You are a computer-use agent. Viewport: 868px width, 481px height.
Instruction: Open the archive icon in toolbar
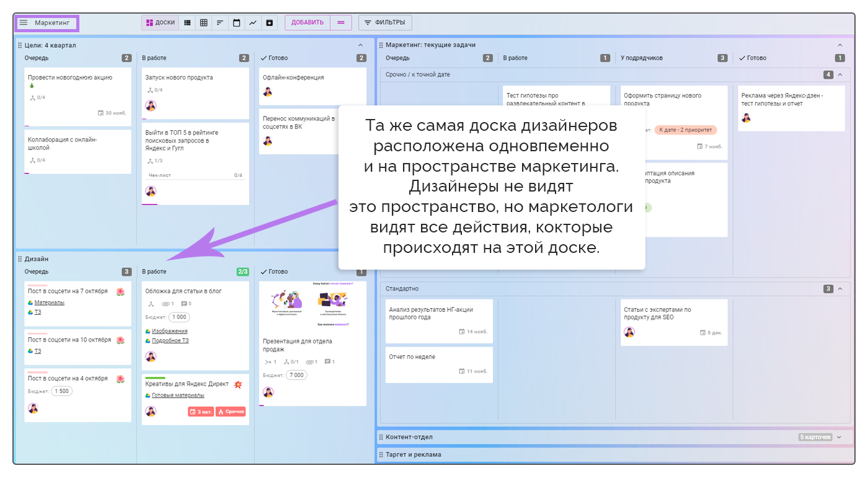tap(269, 23)
